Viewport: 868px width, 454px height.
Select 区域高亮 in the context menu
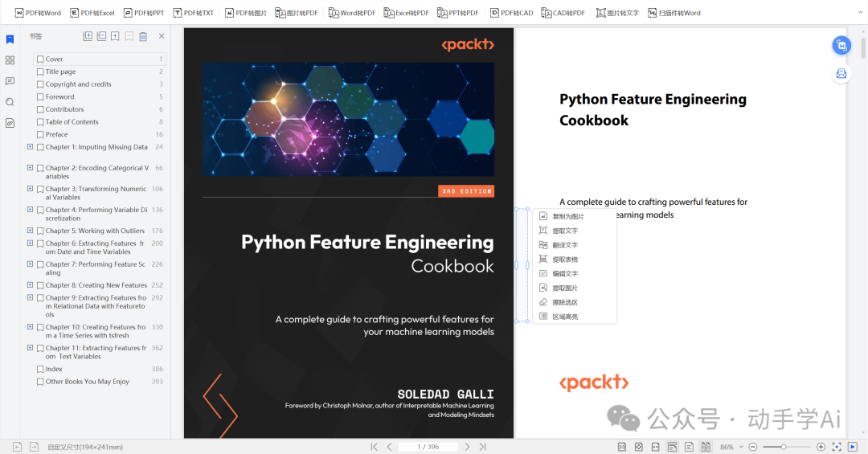[575, 317]
